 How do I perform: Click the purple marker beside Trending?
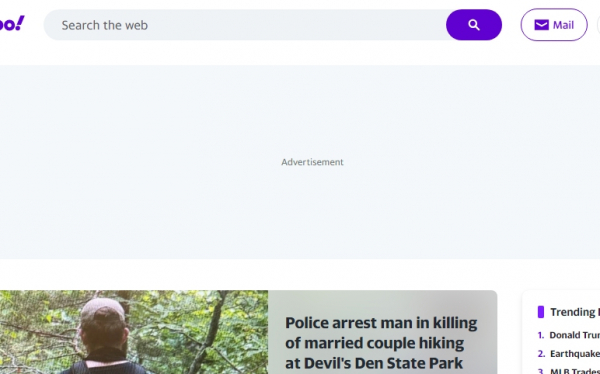(541, 312)
